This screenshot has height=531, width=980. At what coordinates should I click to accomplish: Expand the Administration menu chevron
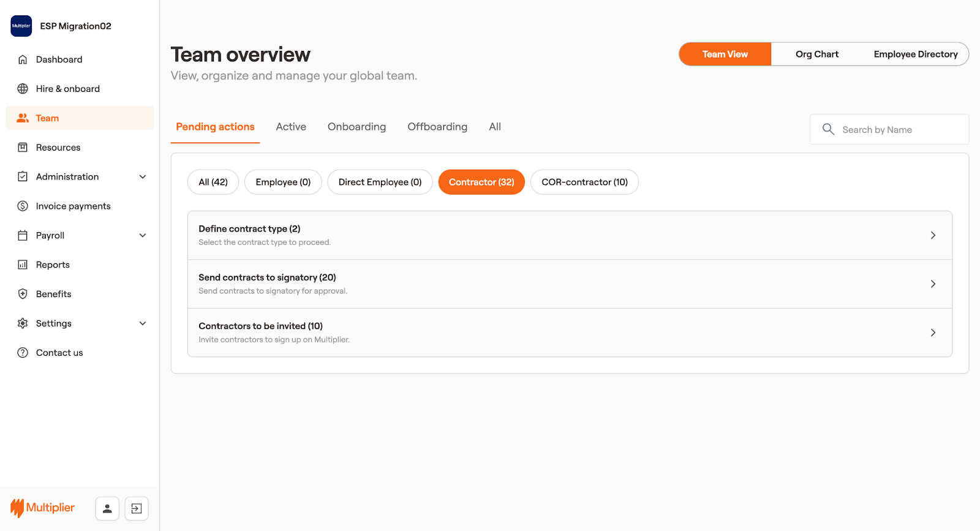click(x=143, y=177)
